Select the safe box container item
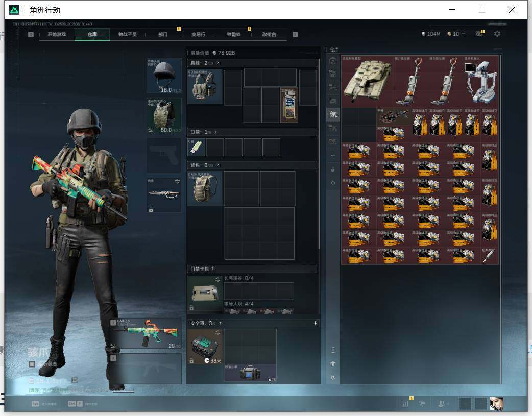532x416 pixels. 205,347
